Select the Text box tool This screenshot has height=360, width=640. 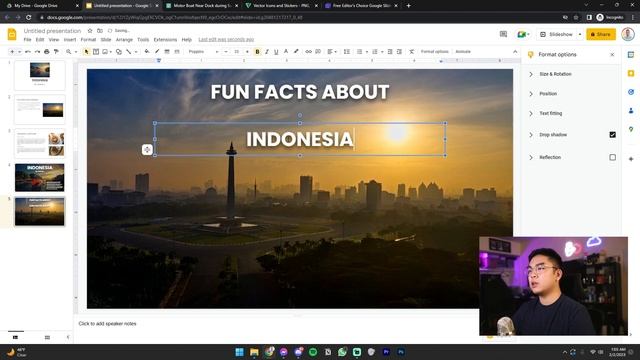[x=96, y=52]
